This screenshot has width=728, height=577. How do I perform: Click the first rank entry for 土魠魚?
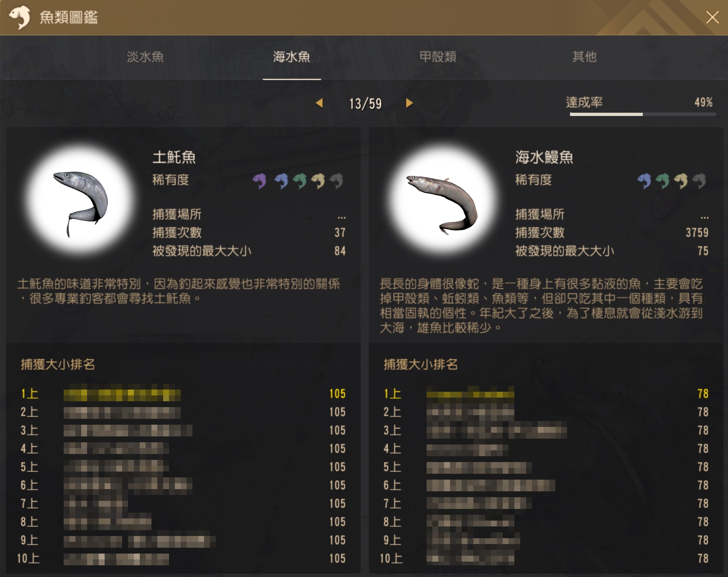pyautogui.click(x=183, y=394)
